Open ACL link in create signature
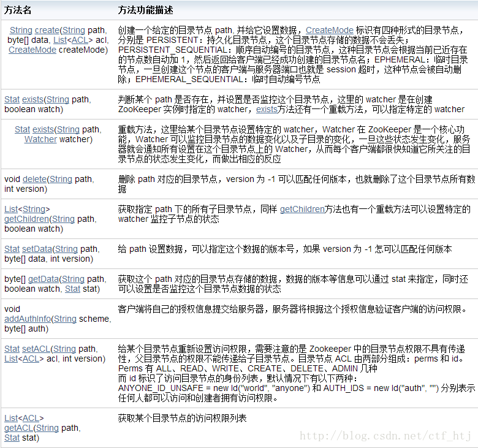 (x=80, y=40)
